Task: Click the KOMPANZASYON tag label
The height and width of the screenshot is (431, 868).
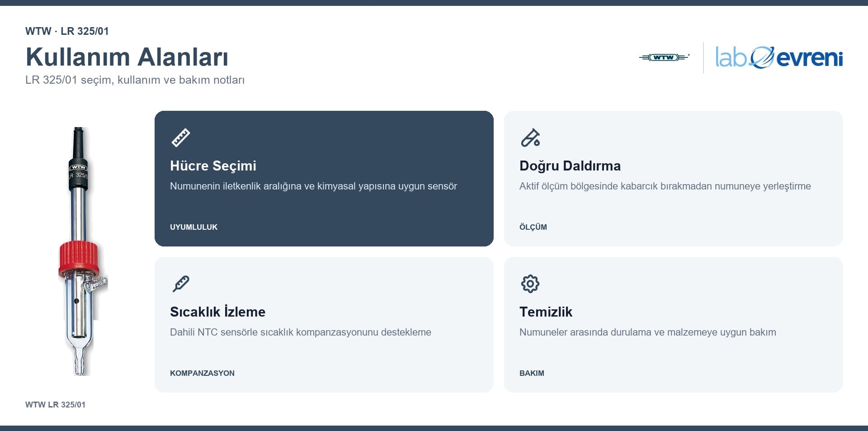Action: coord(202,373)
